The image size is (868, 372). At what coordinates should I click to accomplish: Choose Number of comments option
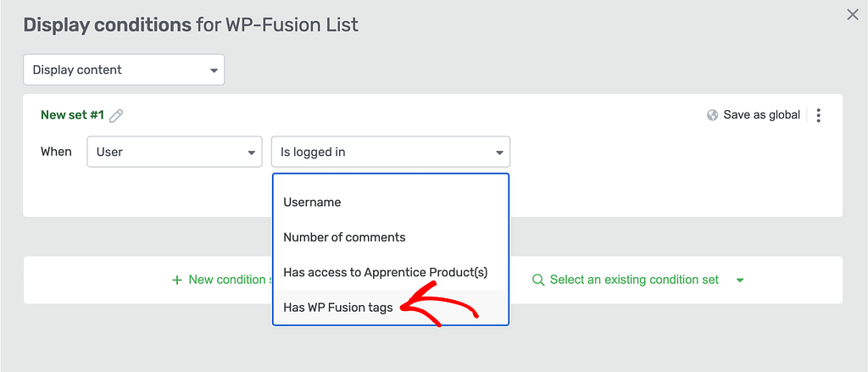[x=390, y=237]
